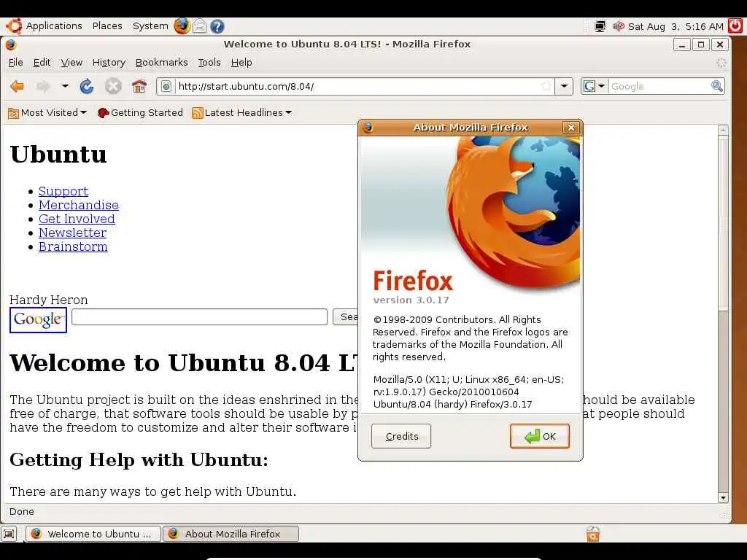Click OK in the About Mozilla Firefox dialog

click(540, 436)
